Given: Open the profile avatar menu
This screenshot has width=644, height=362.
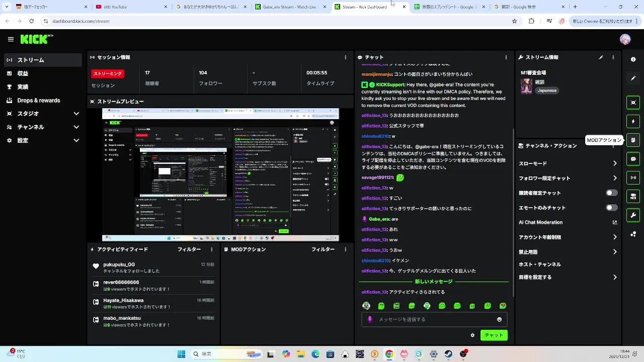Looking at the screenshot, I should [625, 39].
